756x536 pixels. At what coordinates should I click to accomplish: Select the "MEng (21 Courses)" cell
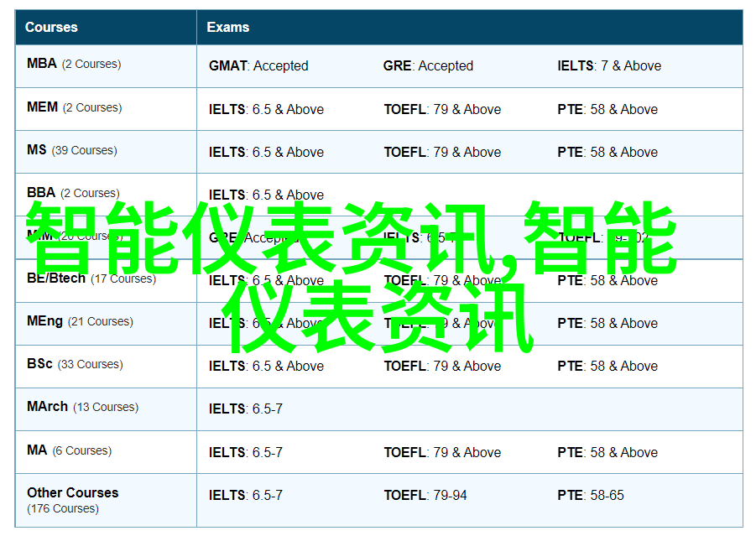[106, 324]
